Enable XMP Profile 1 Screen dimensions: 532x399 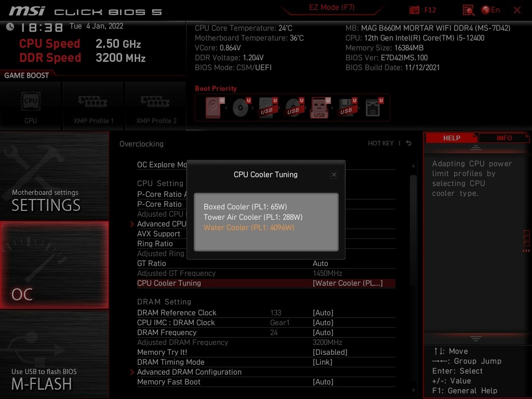tap(94, 106)
